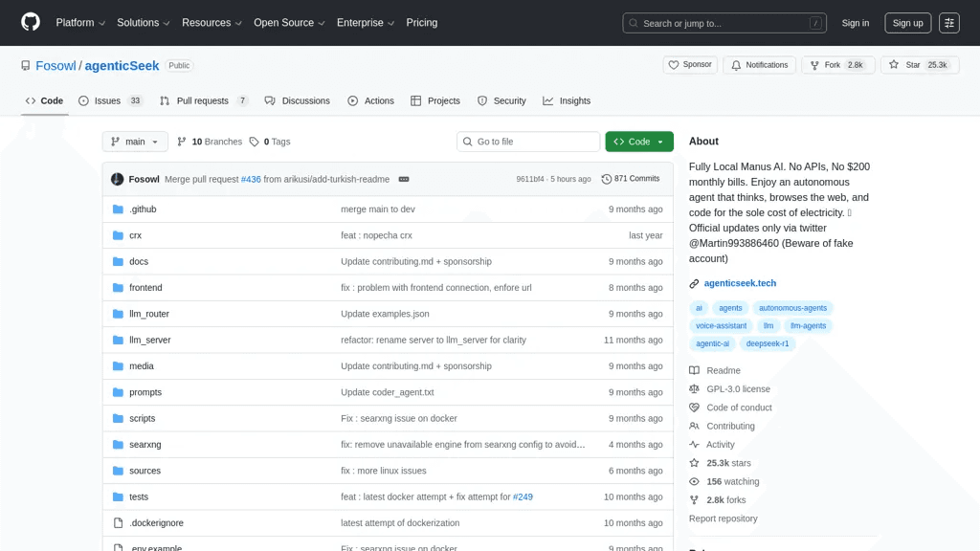
Task: Open the green Code dropdown
Action: (x=638, y=142)
